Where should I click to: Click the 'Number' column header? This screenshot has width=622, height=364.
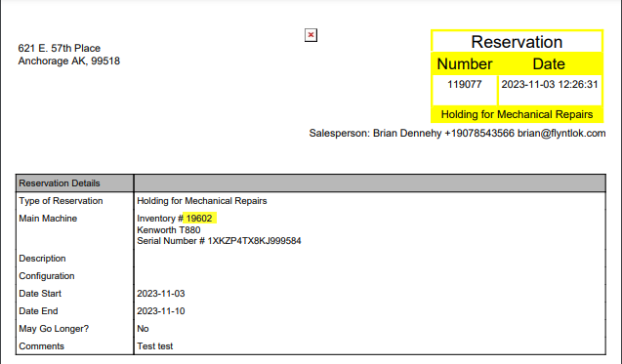pos(465,63)
